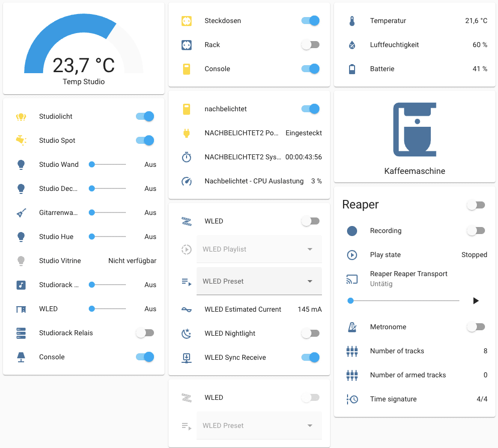Viewport: 498px width, 448px height.
Task: Toggle Reaper Recording switch on
Action: [475, 231]
